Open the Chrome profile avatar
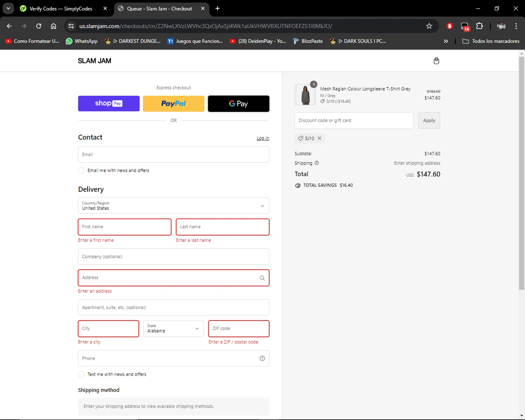Viewport: 525px width, 420px height. (x=501, y=26)
